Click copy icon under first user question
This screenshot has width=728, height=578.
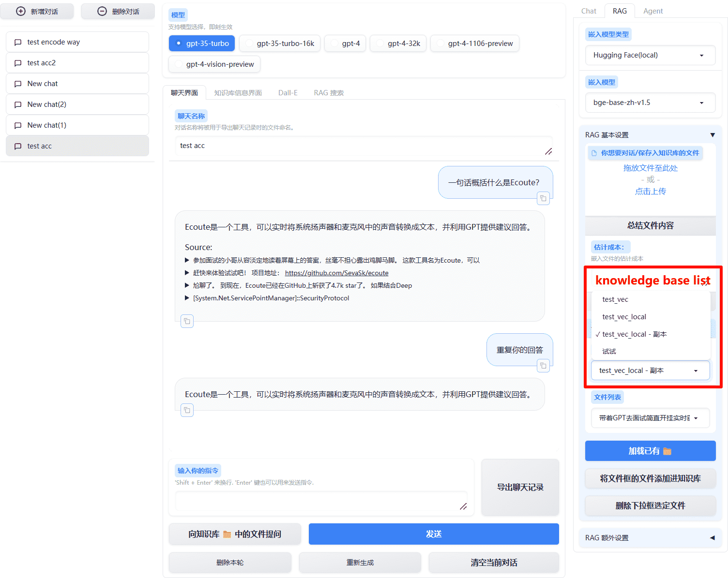pos(543,198)
